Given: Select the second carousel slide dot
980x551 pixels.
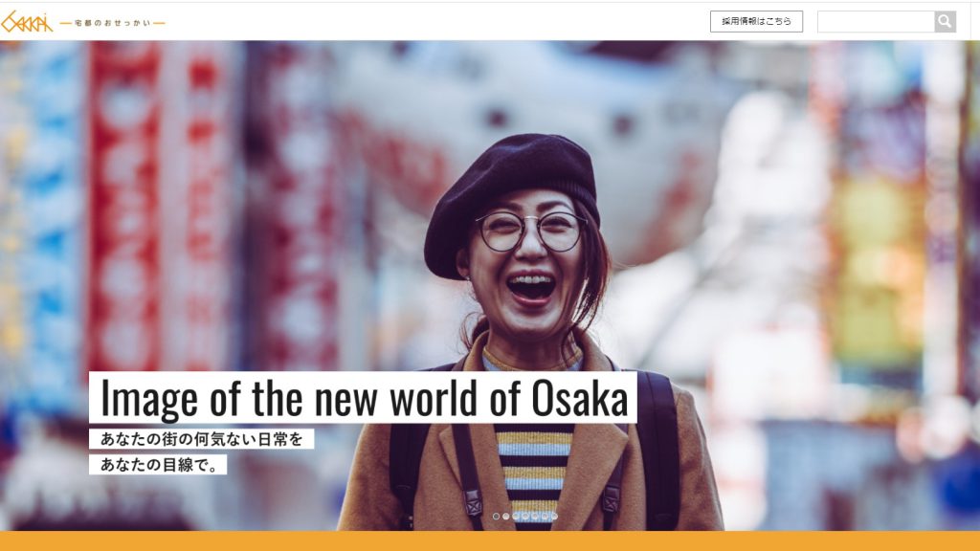Looking at the screenshot, I should pyautogui.click(x=505, y=516).
